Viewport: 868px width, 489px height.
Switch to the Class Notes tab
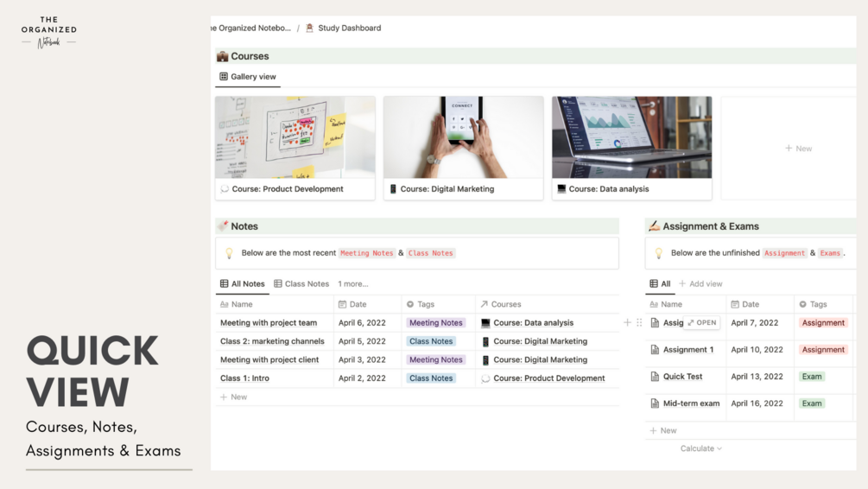point(301,283)
